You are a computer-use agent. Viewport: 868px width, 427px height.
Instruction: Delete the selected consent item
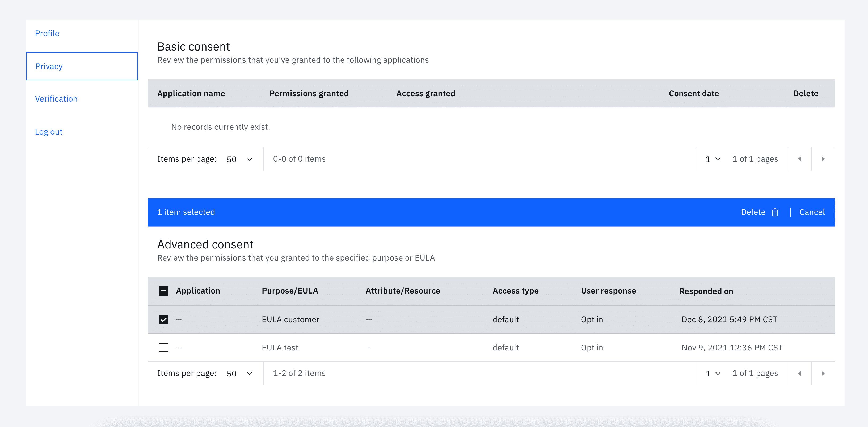[x=760, y=212]
